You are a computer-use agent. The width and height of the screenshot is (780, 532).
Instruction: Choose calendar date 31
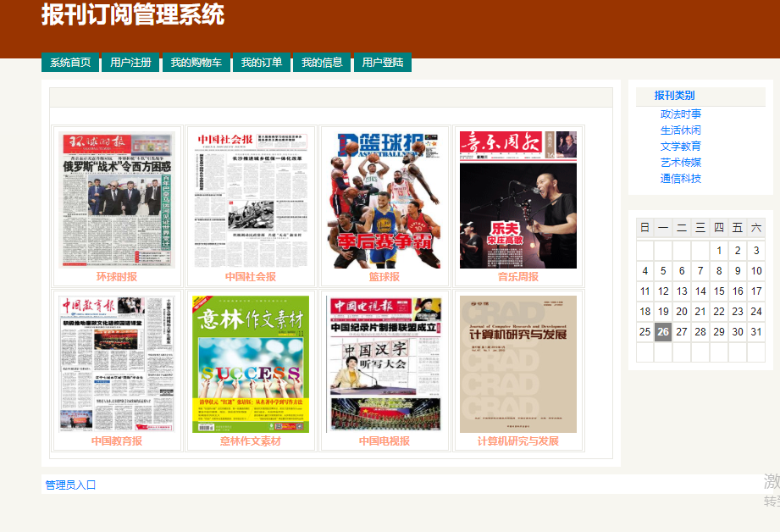[x=756, y=332]
